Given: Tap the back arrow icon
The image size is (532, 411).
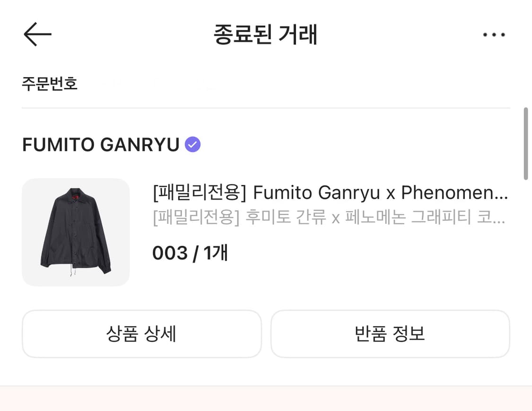Looking at the screenshot, I should [x=37, y=35].
